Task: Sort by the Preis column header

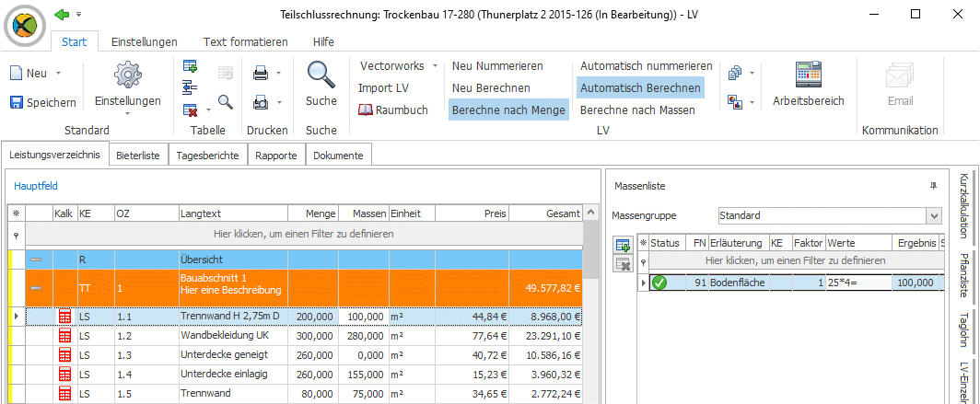Action: 472,214
